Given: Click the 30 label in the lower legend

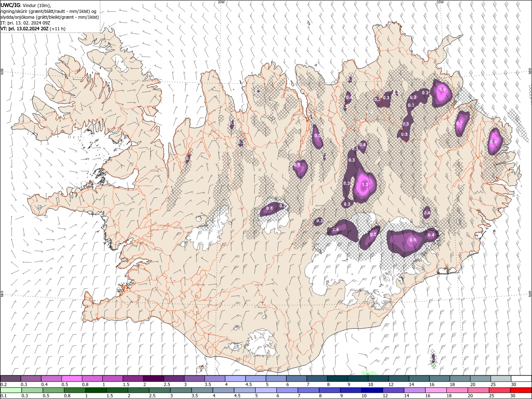Looking at the screenshot, I should (513, 396).
